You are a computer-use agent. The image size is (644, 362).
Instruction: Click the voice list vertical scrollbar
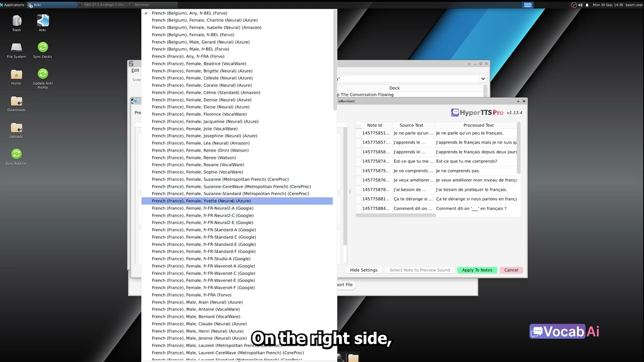335,60
